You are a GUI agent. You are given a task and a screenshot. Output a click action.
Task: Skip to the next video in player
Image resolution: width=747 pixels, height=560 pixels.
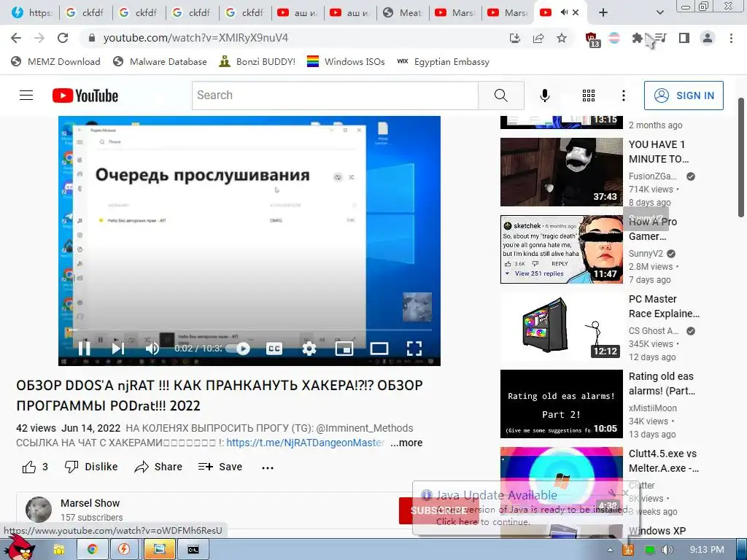point(117,349)
